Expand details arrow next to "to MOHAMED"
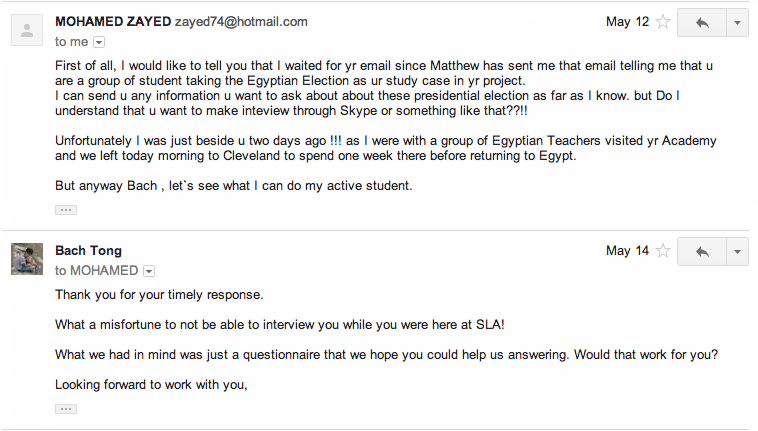Viewport: 758px width, 431px height. pyautogui.click(x=148, y=271)
